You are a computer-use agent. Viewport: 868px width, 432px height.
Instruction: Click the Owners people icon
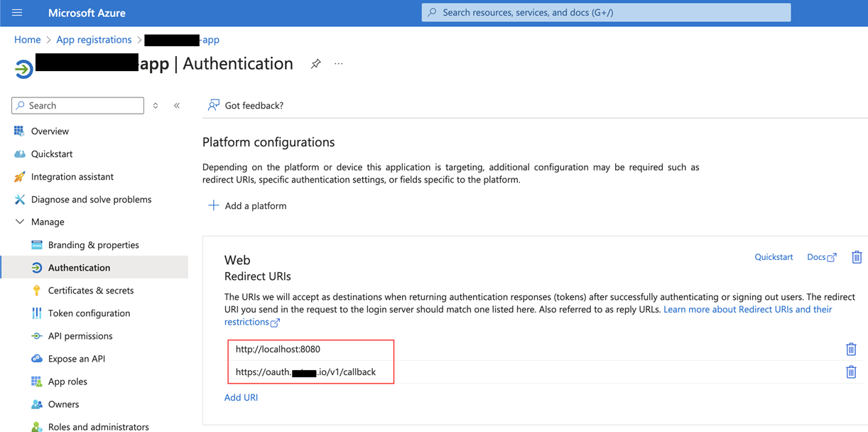pyautogui.click(x=37, y=404)
